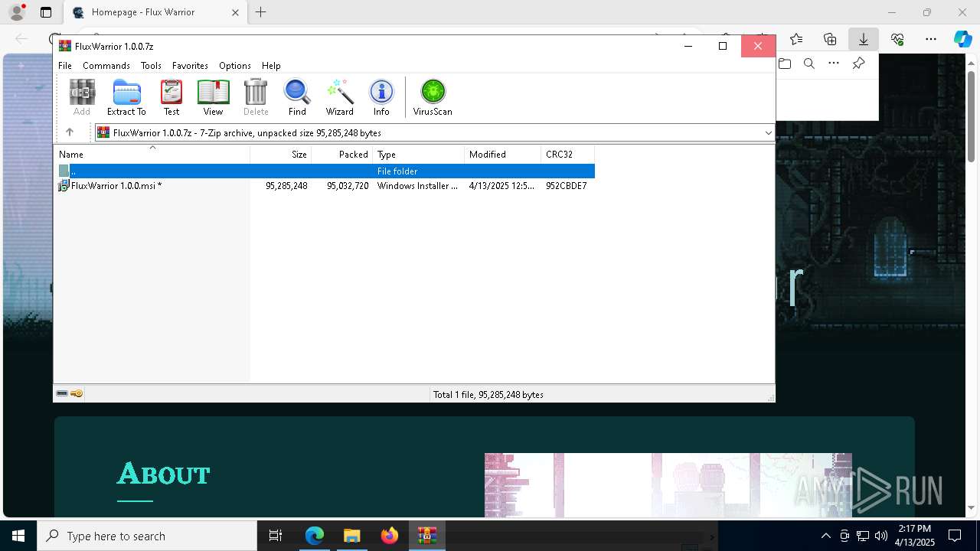This screenshot has height=551, width=980.
Task: Open Windows Start menu
Action: coord(18,536)
